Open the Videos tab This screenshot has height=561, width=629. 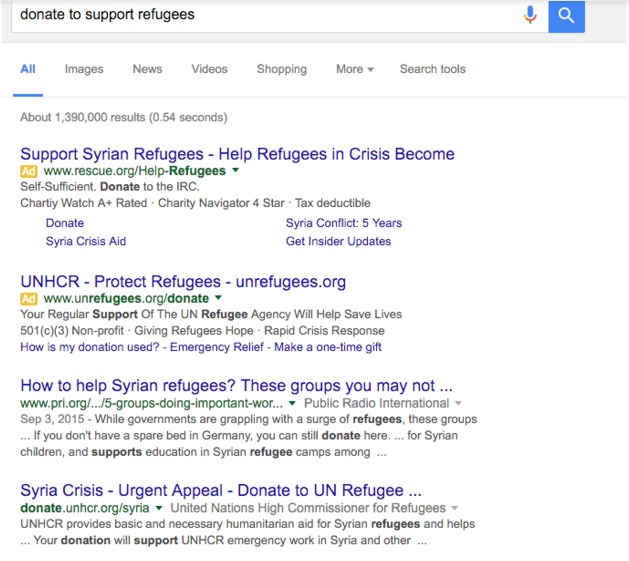click(209, 69)
